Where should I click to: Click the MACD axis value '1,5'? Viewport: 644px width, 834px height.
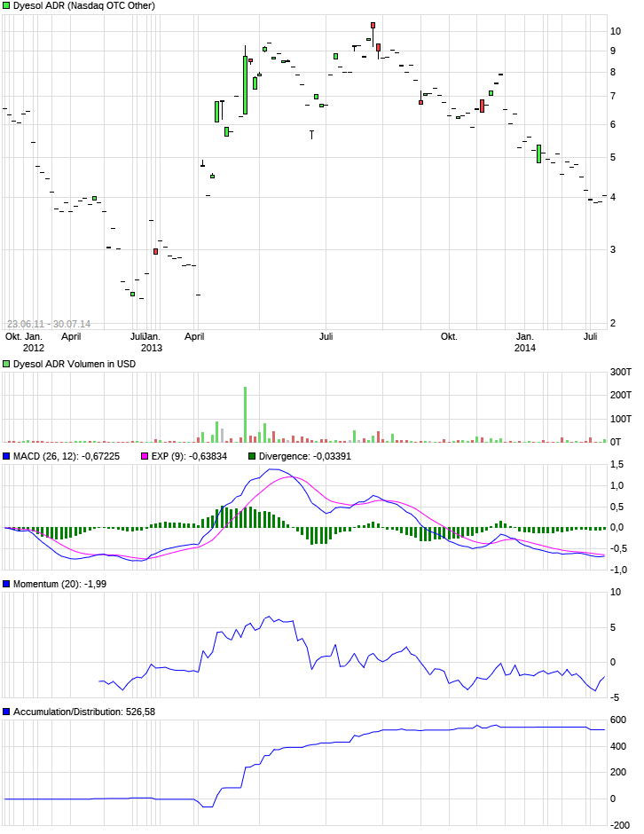(617, 465)
